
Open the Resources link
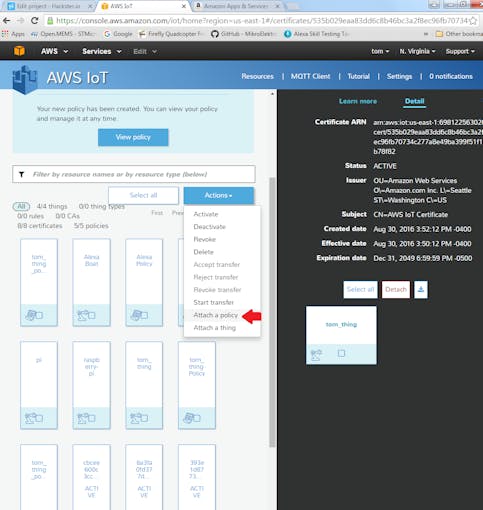257,76
